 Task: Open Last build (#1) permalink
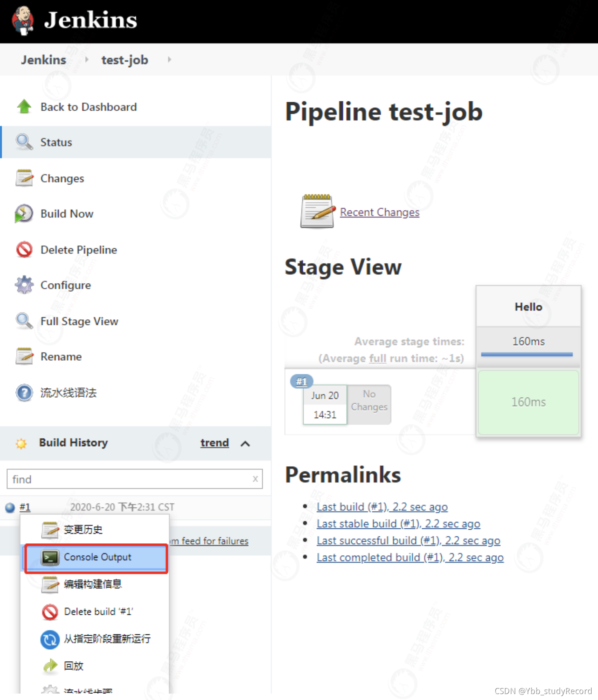click(382, 507)
